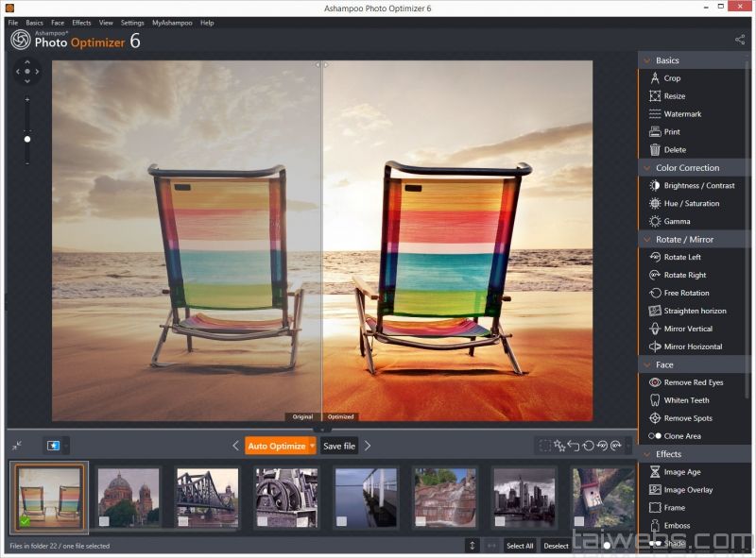Toggle selection checkbox on steel bridge thumbnail
The height and width of the screenshot is (558, 756).
coord(182,520)
